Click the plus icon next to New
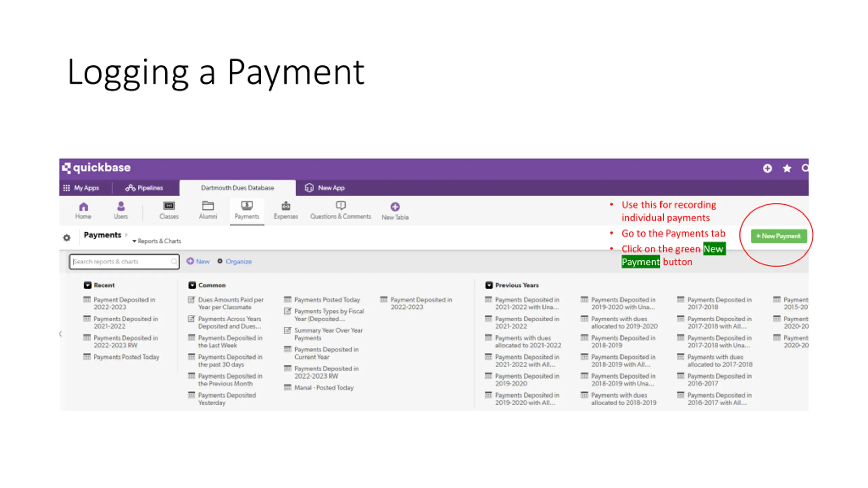This screenshot has width=868, height=488. click(x=190, y=261)
